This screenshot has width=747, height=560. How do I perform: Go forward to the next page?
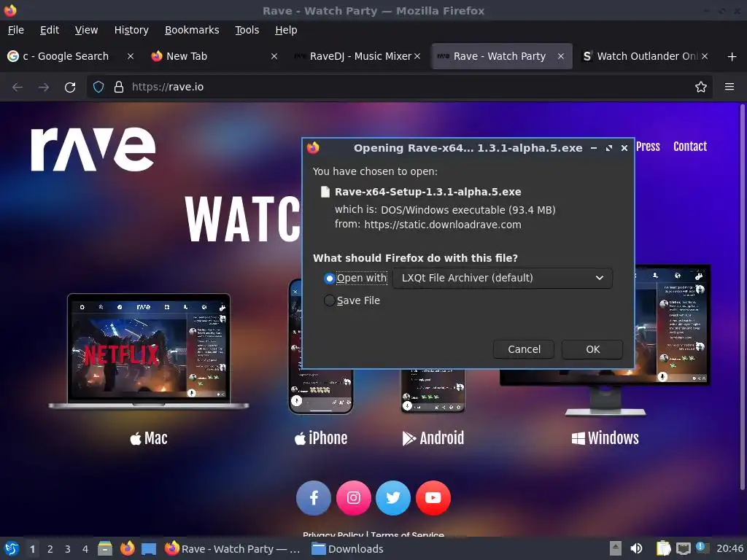[x=44, y=87]
